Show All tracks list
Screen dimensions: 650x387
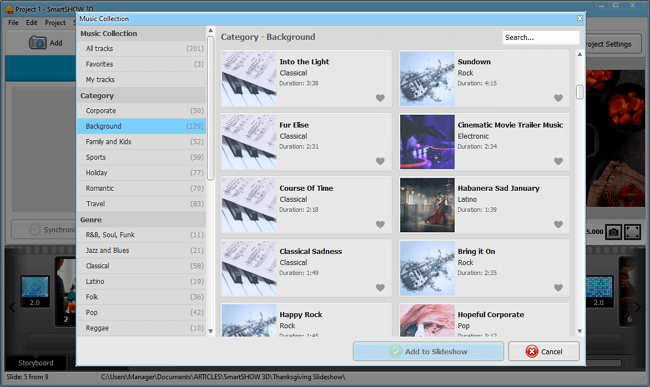click(x=141, y=48)
